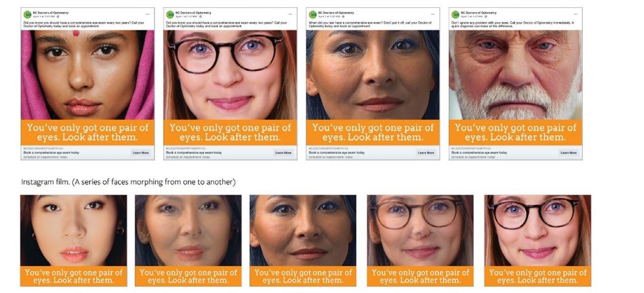Open the three-dot menu on the glasses woman ad
Viewport: 644px width, 293px height.
pyautogui.click(x=290, y=14)
